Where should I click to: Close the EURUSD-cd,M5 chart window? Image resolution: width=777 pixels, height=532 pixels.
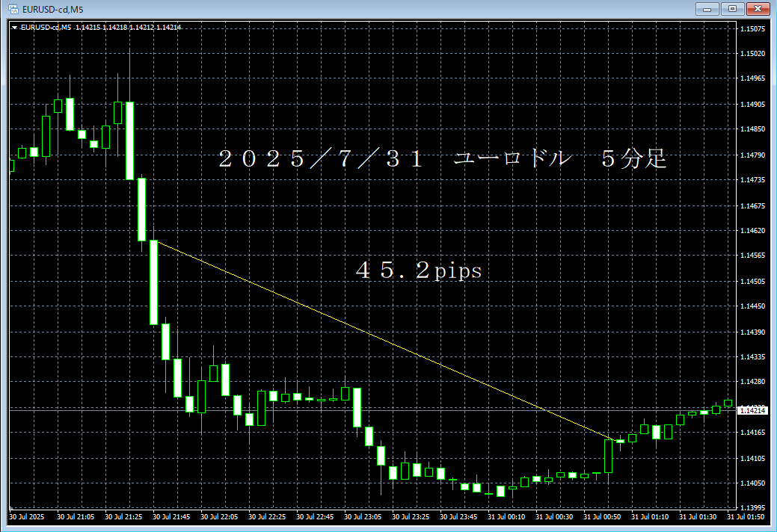click(758, 9)
